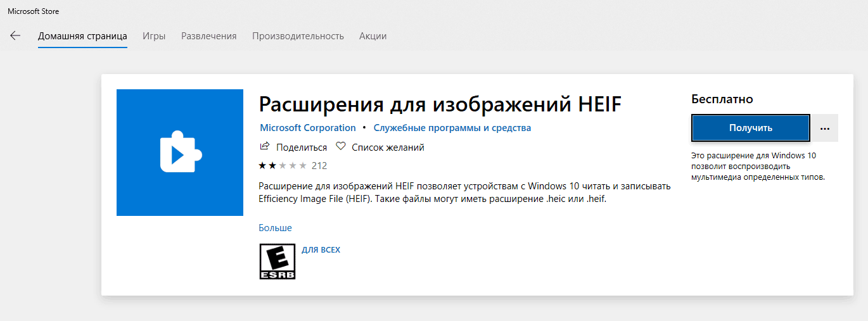This screenshot has height=321, width=868.
Task: Go back with the arrow icon
Action: pyautogui.click(x=15, y=35)
